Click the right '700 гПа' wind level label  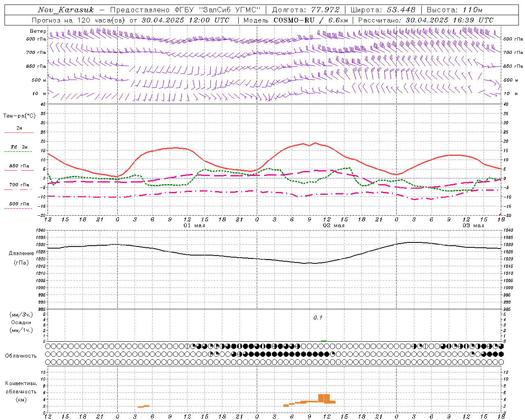click(513, 52)
